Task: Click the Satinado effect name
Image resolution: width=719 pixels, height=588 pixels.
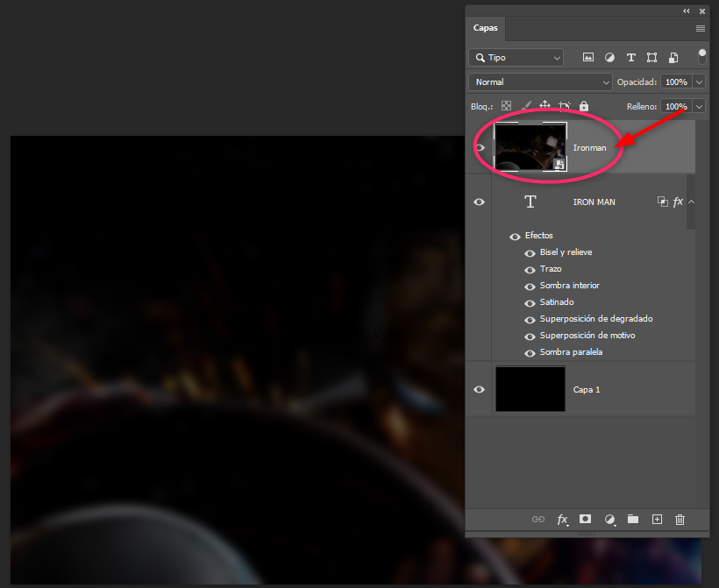Action: pos(557,302)
